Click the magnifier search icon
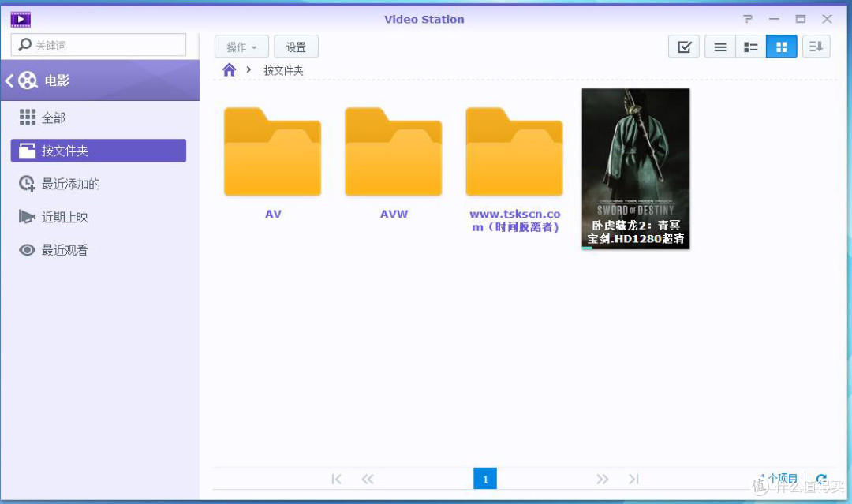Viewport: 852px width, 504px height. 24,44
